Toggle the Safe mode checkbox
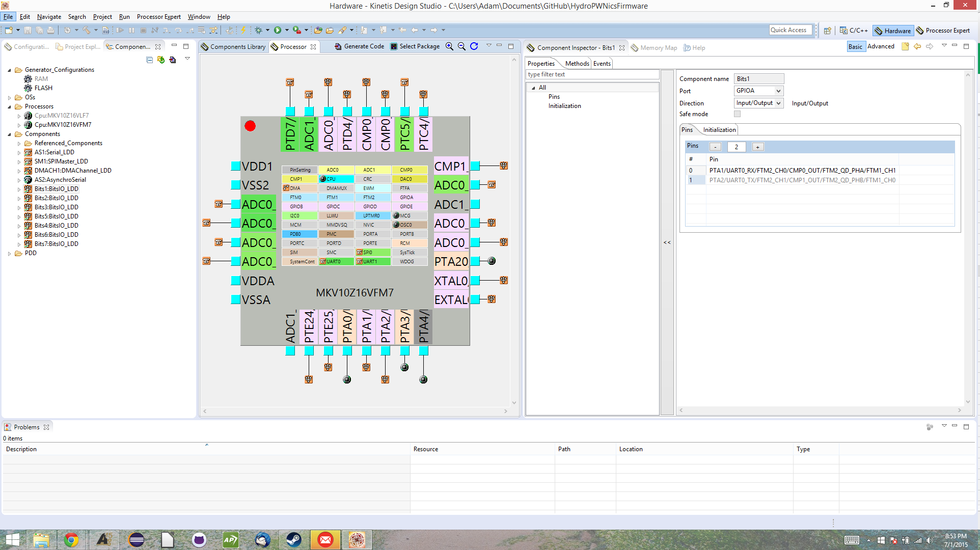Viewport: 980px width, 550px height. (737, 114)
